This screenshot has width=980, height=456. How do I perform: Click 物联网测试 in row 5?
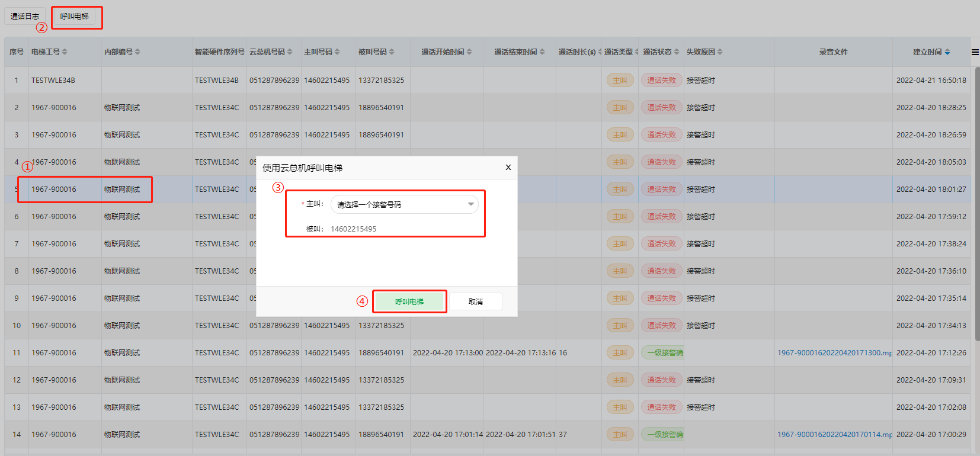pyautogui.click(x=122, y=190)
